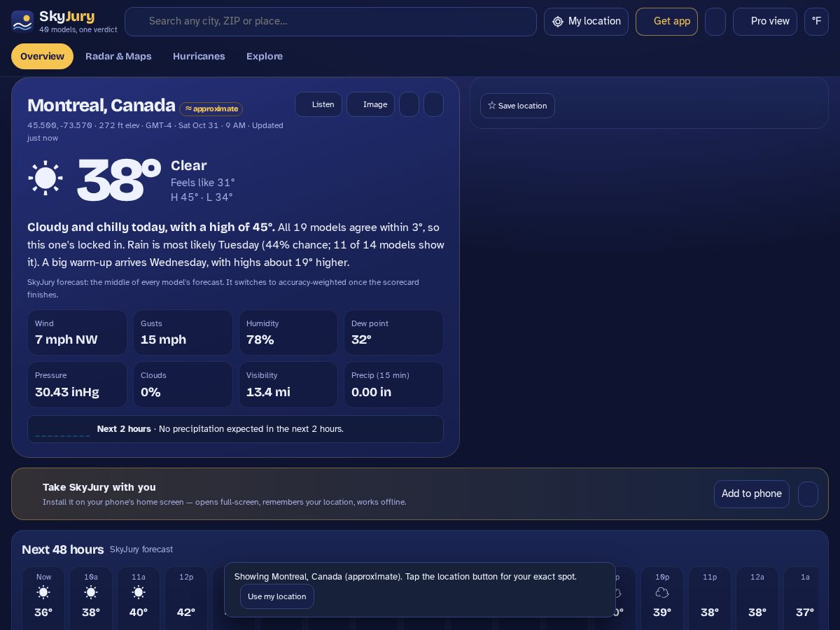Click the Dew point 32° tile
Screen dimensions: 840x630
point(393,332)
